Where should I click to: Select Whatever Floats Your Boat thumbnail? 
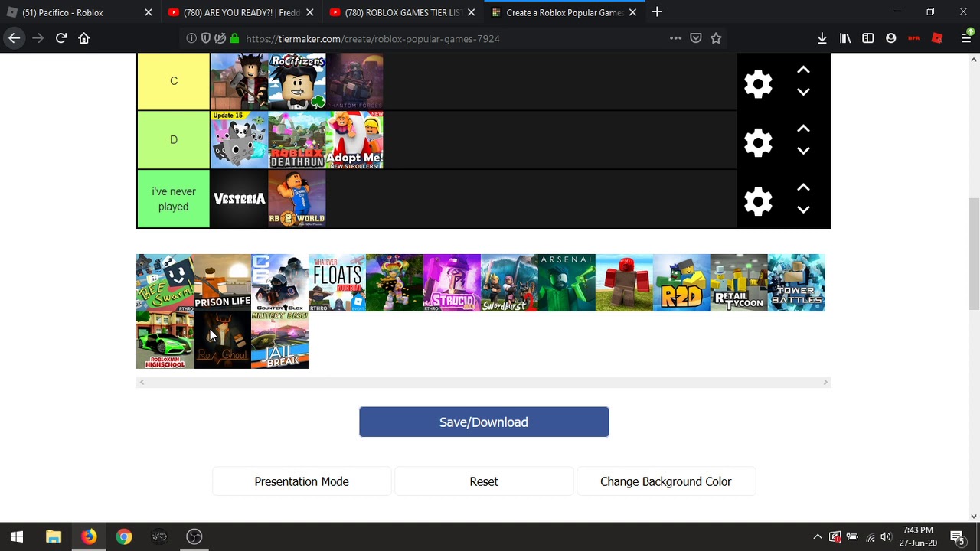pyautogui.click(x=337, y=282)
